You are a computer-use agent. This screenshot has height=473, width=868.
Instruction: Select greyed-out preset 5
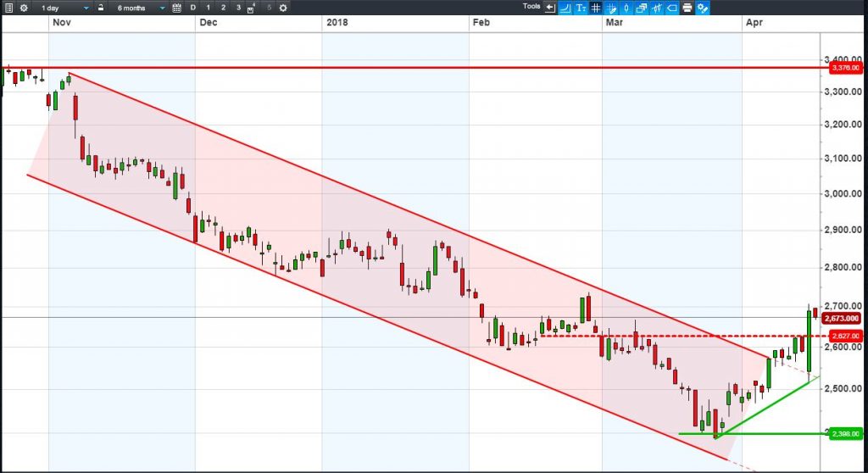coord(269,8)
